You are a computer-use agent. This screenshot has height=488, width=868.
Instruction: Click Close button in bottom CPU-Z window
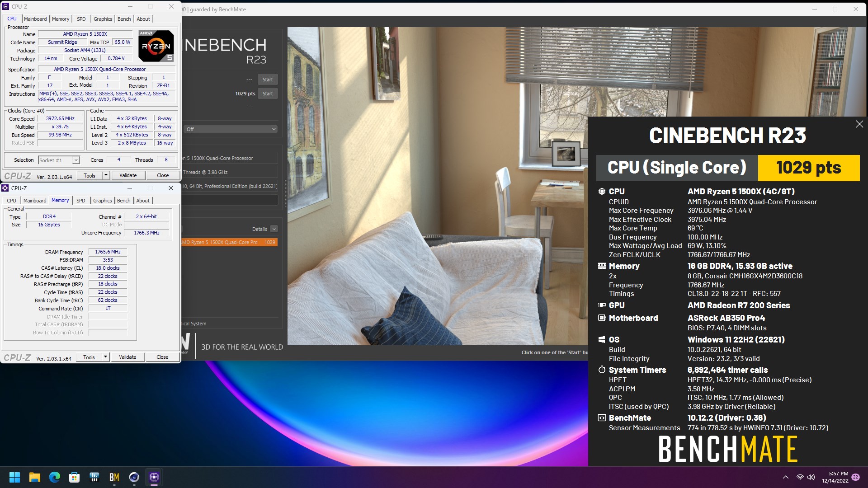[162, 357]
